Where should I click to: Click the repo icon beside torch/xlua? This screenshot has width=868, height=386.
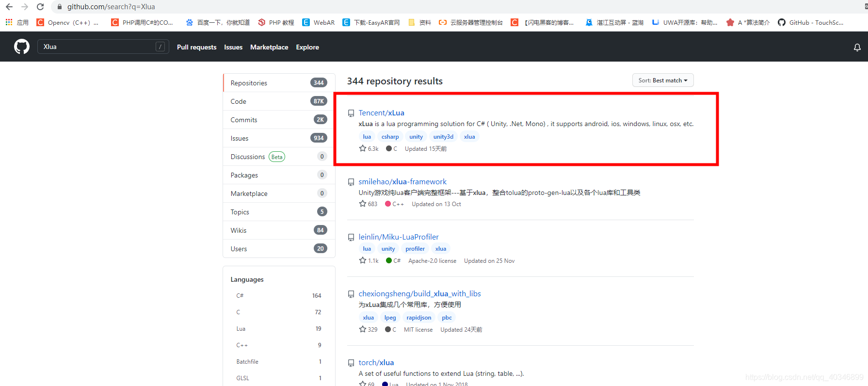(351, 363)
